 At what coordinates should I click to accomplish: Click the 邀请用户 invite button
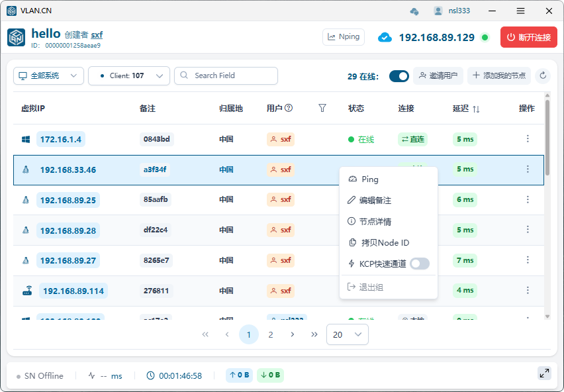tap(438, 75)
